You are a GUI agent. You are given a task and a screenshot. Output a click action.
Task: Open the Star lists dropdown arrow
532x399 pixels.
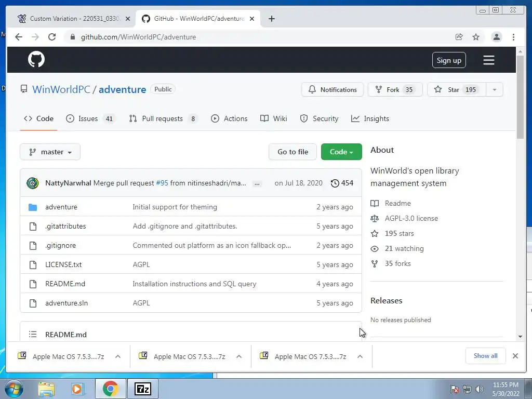click(495, 89)
